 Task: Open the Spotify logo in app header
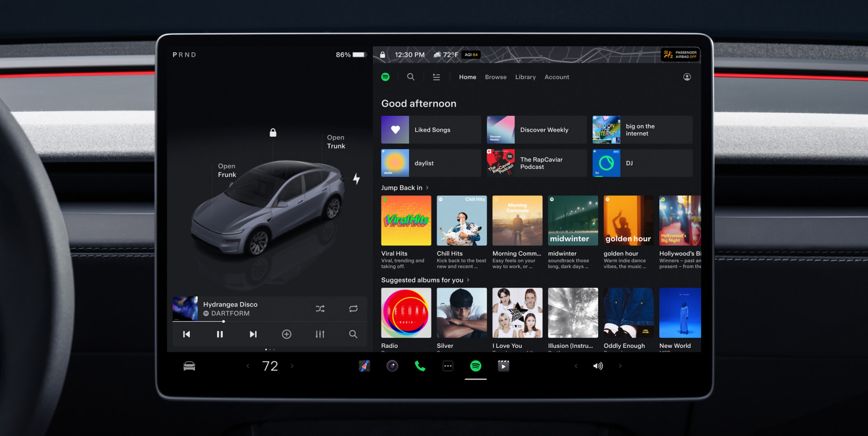[x=385, y=77]
